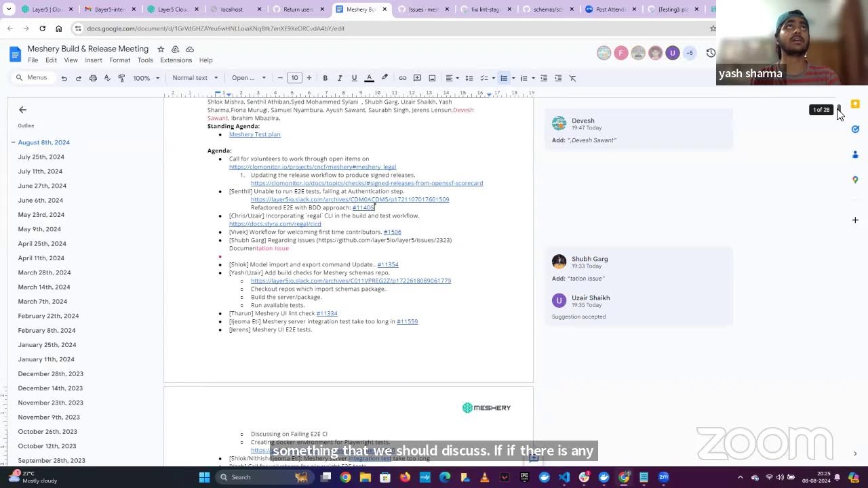
Task: Open the highlight color picker
Action: (x=384, y=78)
